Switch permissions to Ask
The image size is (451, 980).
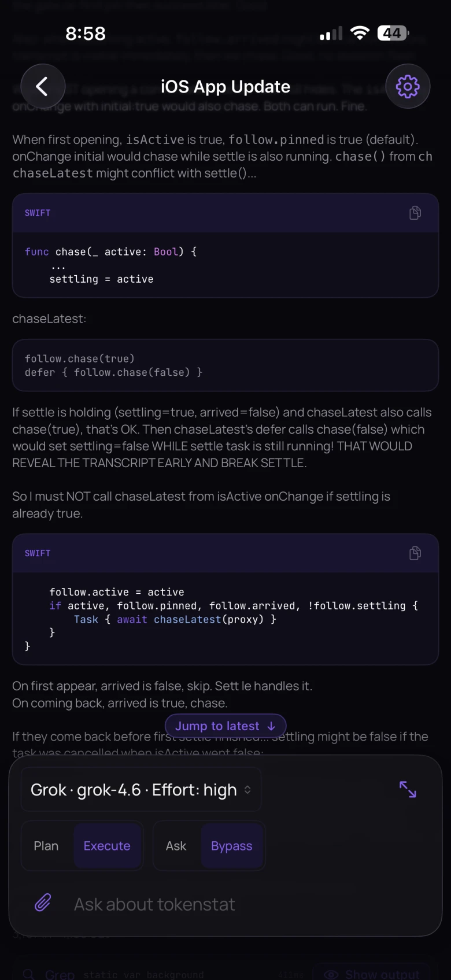click(176, 846)
